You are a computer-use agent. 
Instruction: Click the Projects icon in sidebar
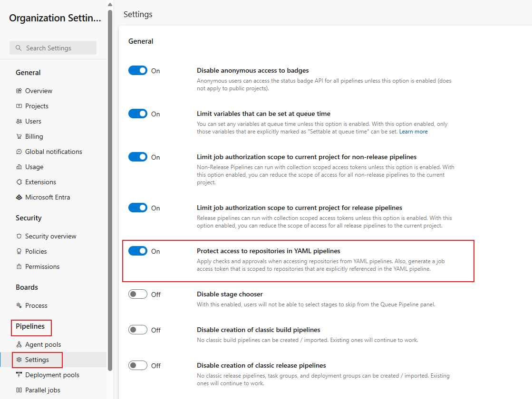point(19,106)
